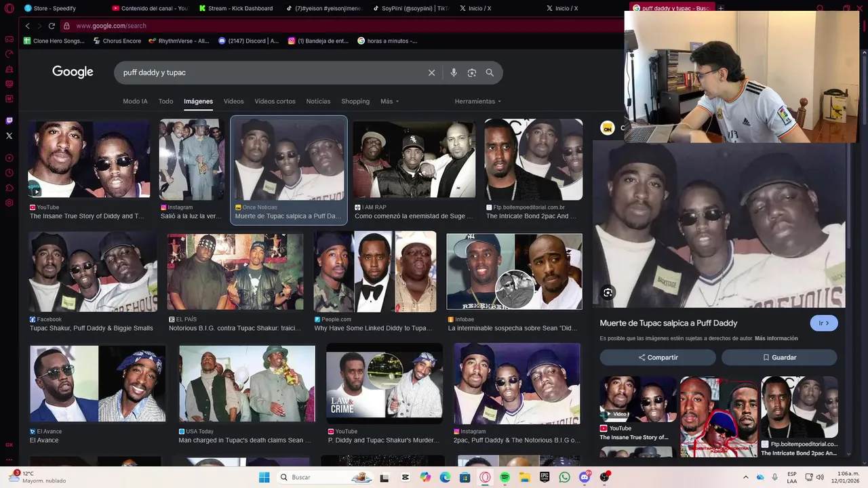Select the Imágenes tab
The width and height of the screenshot is (868, 488).
(198, 101)
